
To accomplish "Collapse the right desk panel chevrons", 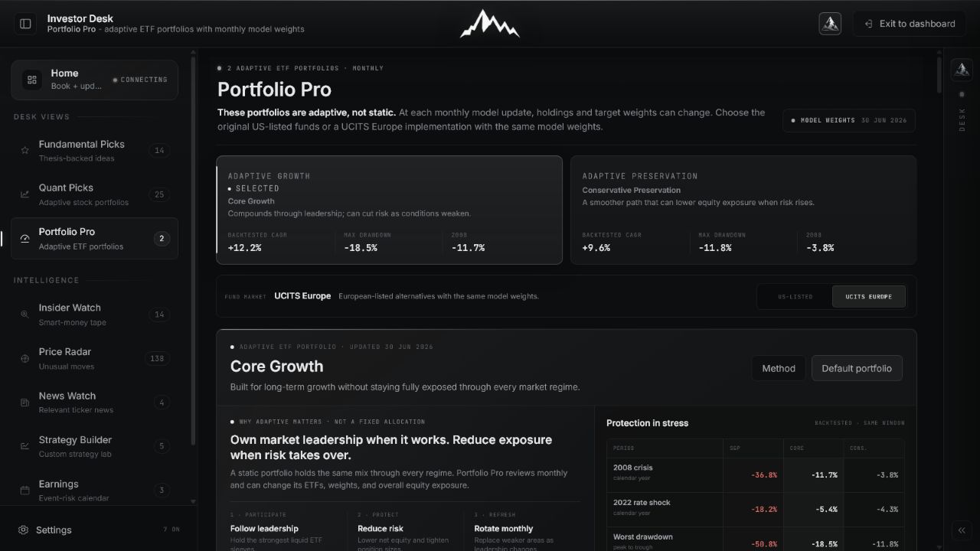I will 962,530.
